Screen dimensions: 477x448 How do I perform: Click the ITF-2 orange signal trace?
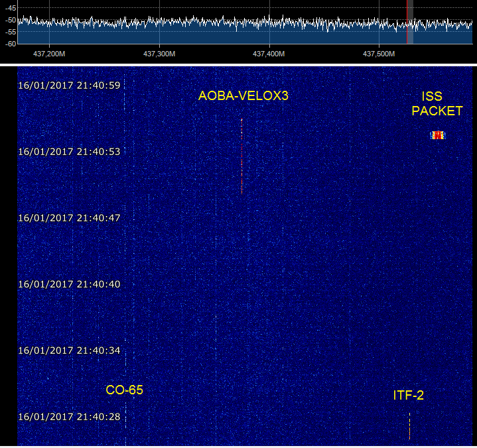pos(409,426)
